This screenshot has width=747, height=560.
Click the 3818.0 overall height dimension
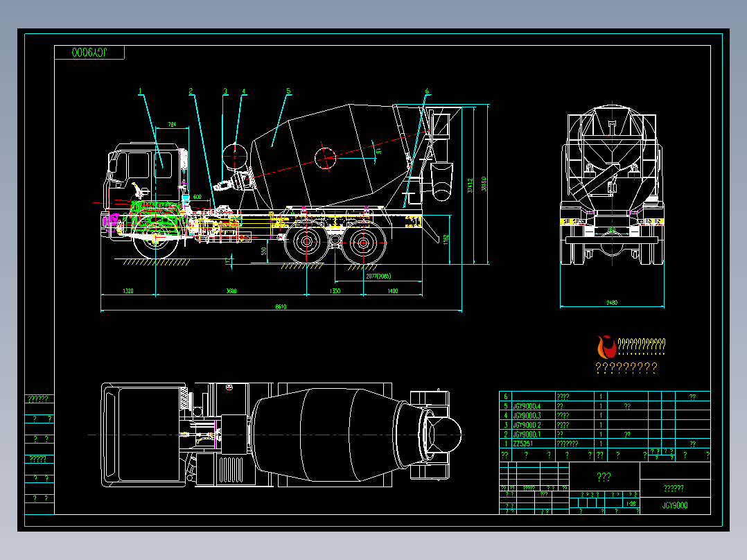pyautogui.click(x=484, y=184)
